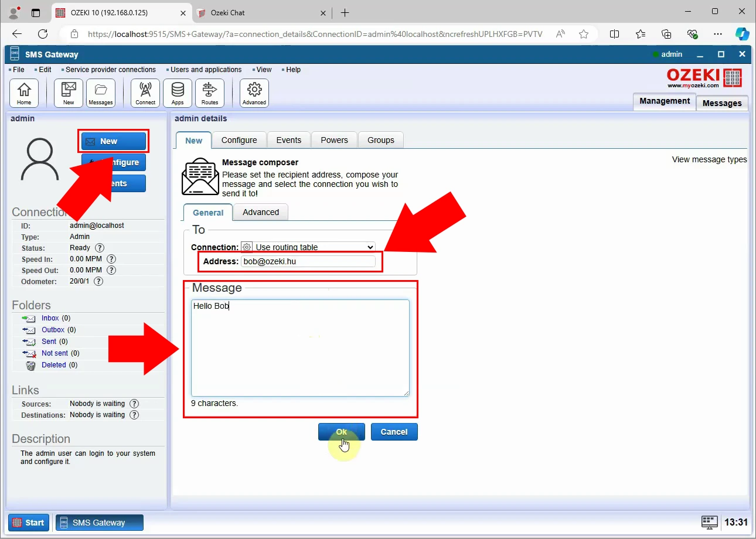
Task: Open the browser Collections icon
Action: [x=666, y=34]
